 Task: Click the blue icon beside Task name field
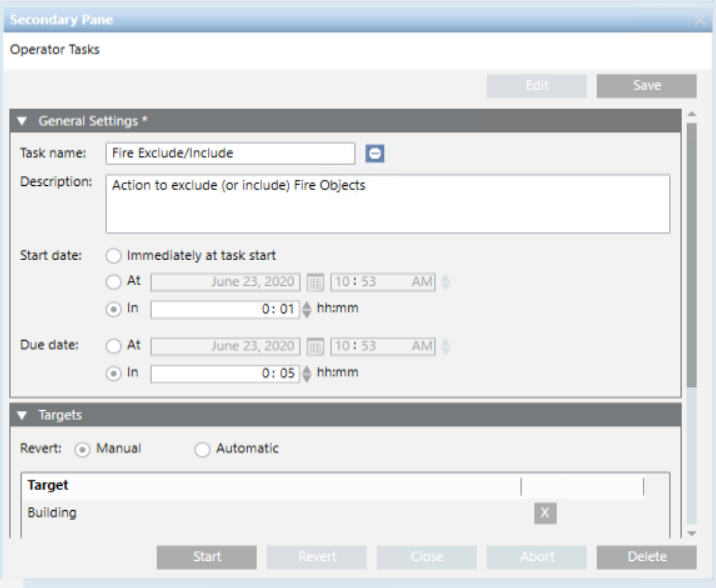(x=374, y=153)
